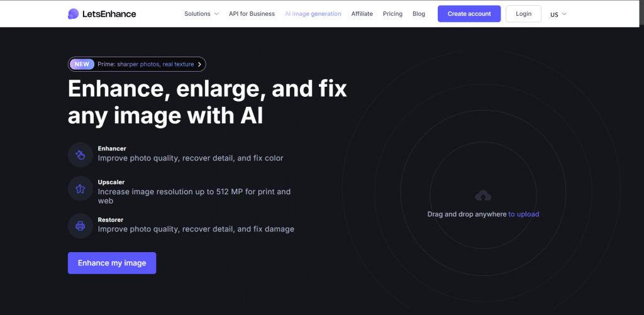The width and height of the screenshot is (644, 315).
Task: Choose the Restorer printer icon
Action: pos(80,226)
